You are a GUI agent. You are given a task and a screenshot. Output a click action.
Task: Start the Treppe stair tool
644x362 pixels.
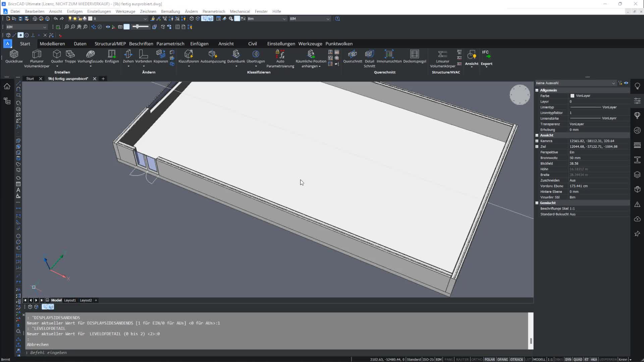click(70, 56)
